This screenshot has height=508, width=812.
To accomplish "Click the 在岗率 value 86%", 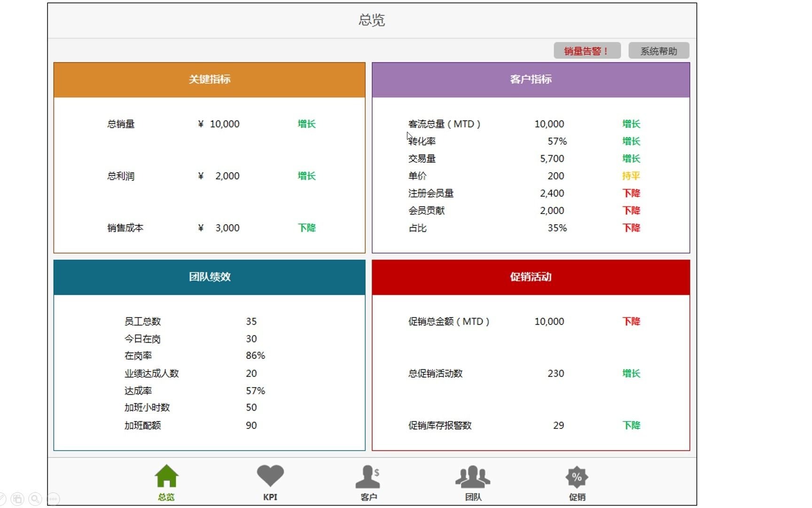I will 256,356.
